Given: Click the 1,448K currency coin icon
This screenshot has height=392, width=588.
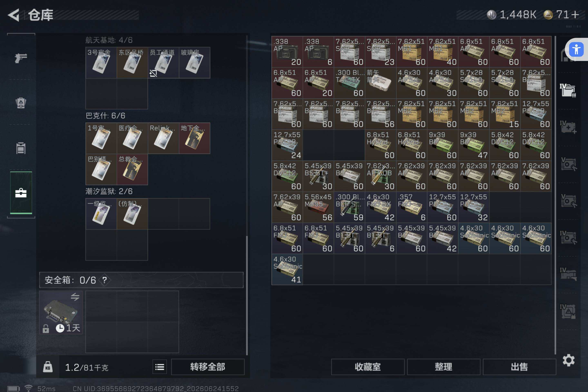Looking at the screenshot, I should pos(491,15).
